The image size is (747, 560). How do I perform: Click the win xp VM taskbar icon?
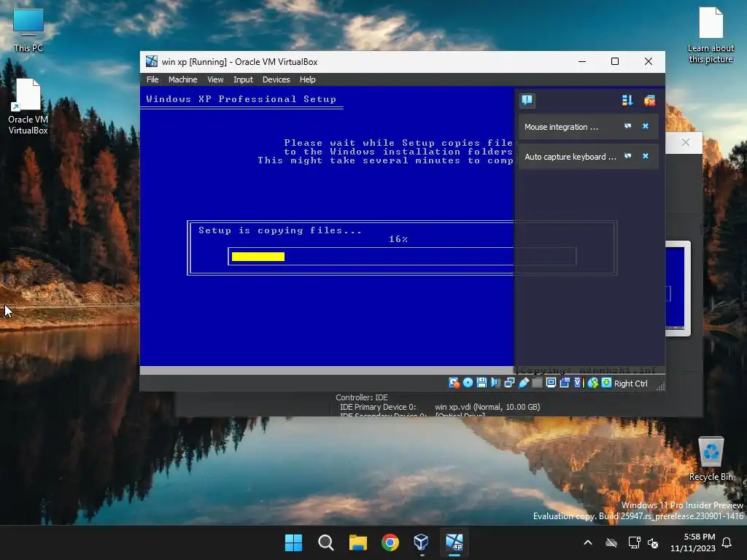(454, 542)
